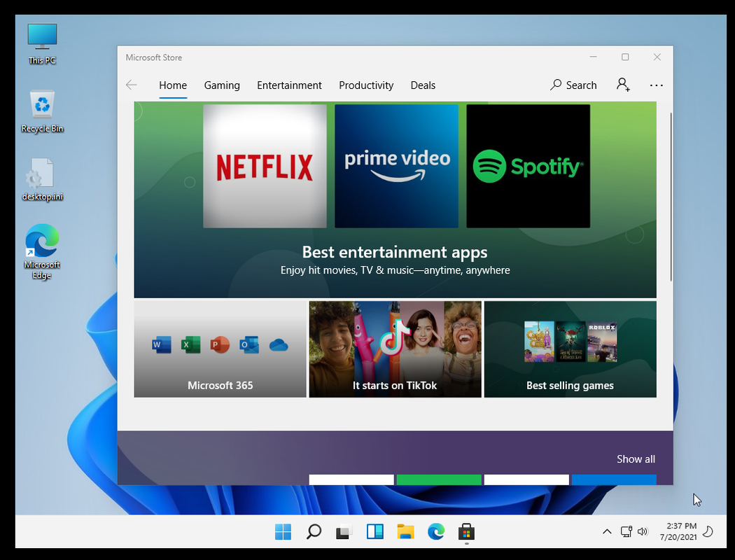Select the Recycle Bin desktop icon
Image resolution: width=735 pixels, height=560 pixels.
pyautogui.click(x=42, y=111)
